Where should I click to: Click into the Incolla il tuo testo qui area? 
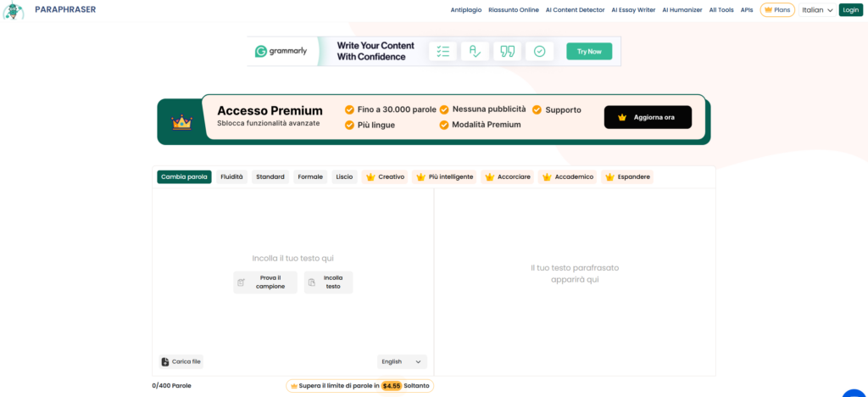point(292,258)
